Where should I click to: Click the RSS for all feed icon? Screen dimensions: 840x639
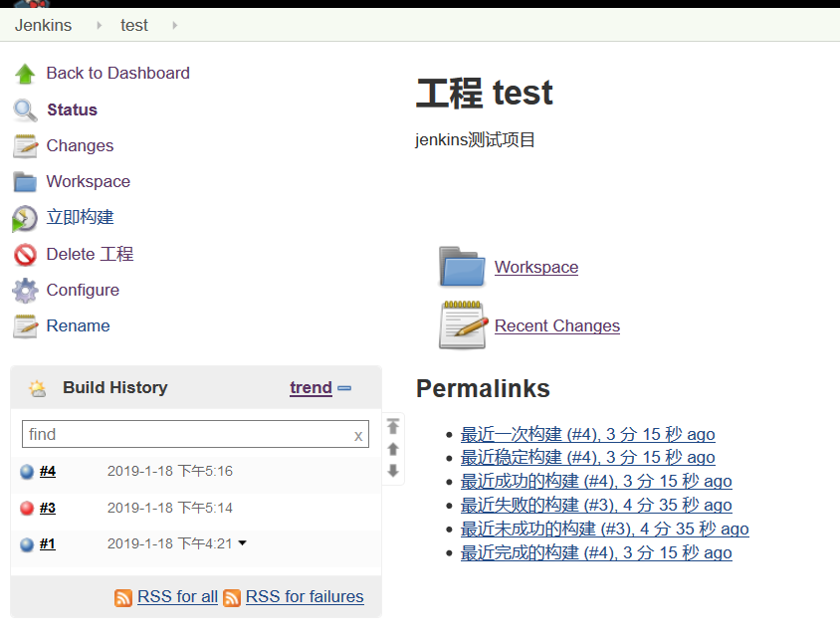(123, 598)
